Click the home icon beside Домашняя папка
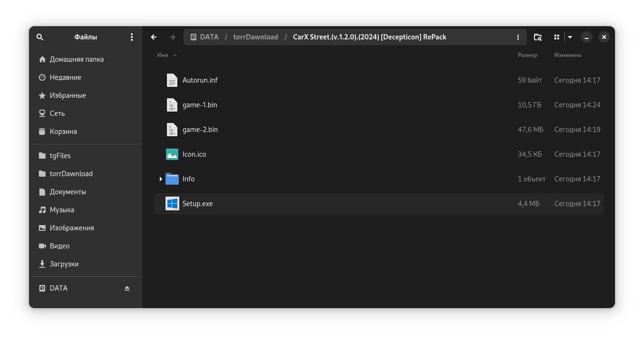 tap(42, 59)
